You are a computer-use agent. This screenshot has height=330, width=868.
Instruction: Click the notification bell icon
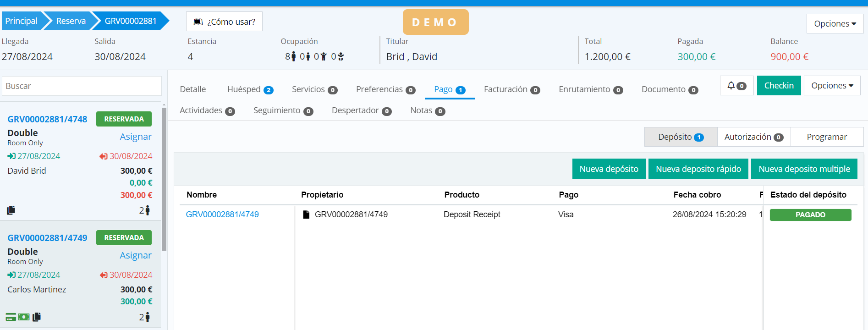[x=731, y=86]
